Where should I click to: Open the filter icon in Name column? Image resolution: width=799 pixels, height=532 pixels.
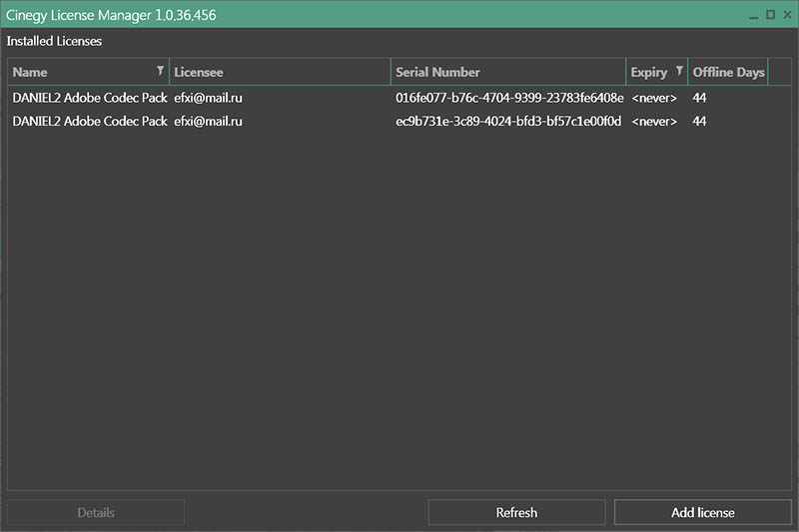point(160,71)
